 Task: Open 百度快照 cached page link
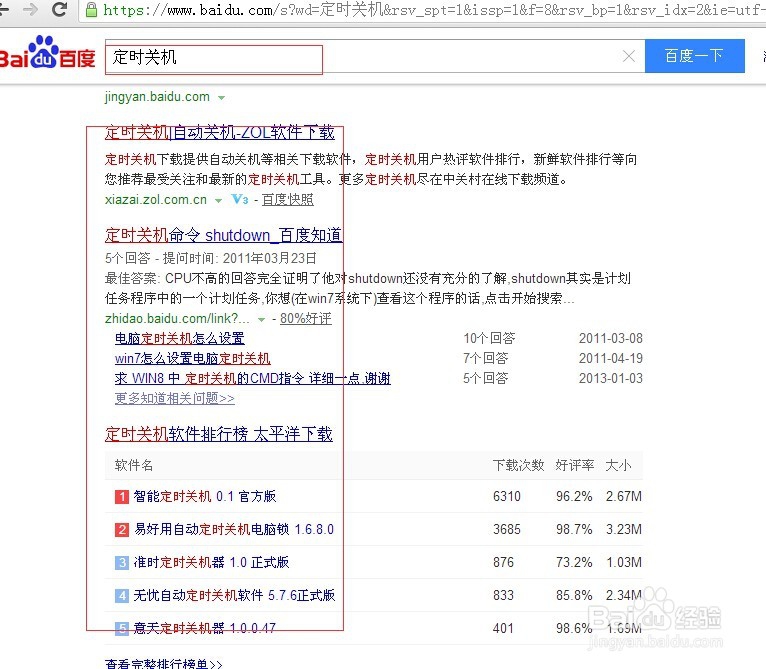pyautogui.click(x=288, y=199)
